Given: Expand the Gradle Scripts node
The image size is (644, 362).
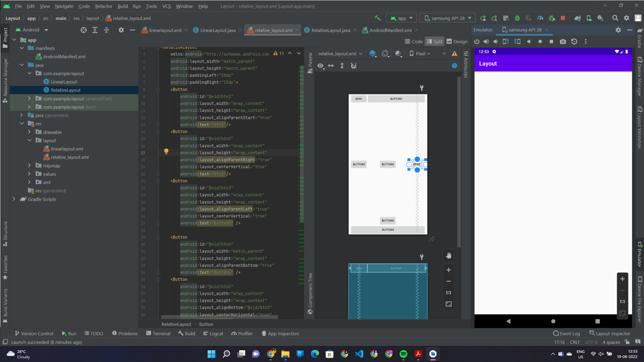Looking at the screenshot, I should click(14, 199).
